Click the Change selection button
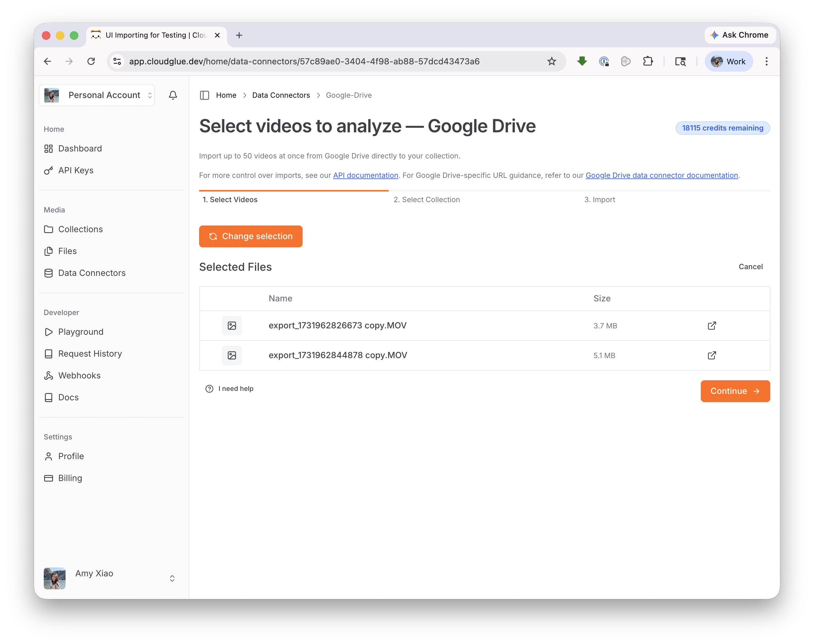The image size is (814, 644). [250, 236]
